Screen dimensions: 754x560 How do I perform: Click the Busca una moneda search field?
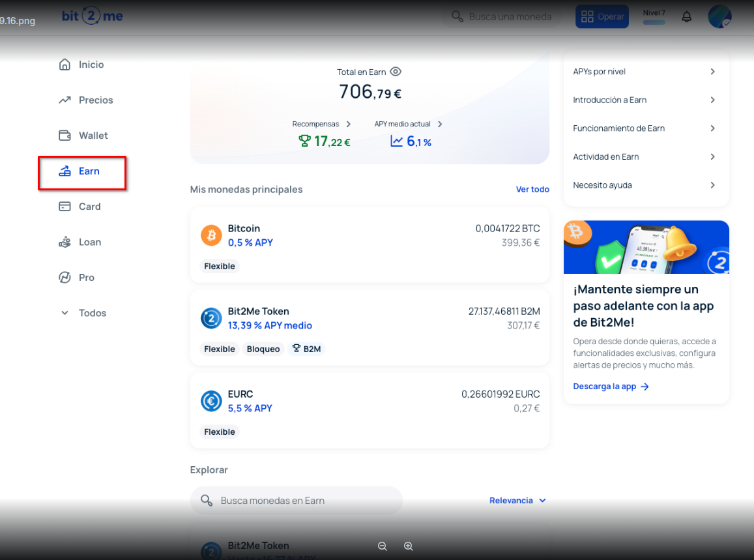(501, 17)
